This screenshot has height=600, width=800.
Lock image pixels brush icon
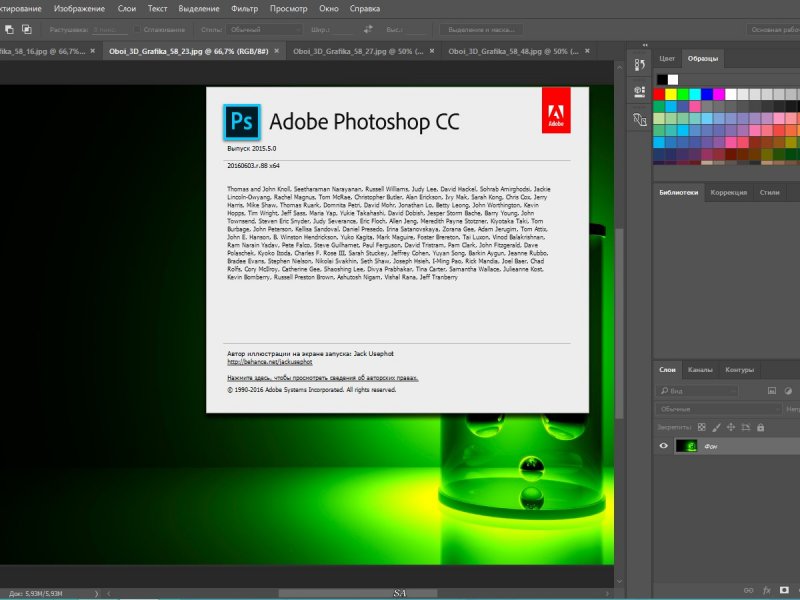(716, 427)
